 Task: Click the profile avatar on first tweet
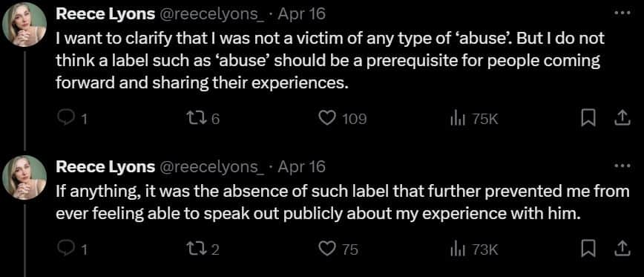tap(24, 26)
